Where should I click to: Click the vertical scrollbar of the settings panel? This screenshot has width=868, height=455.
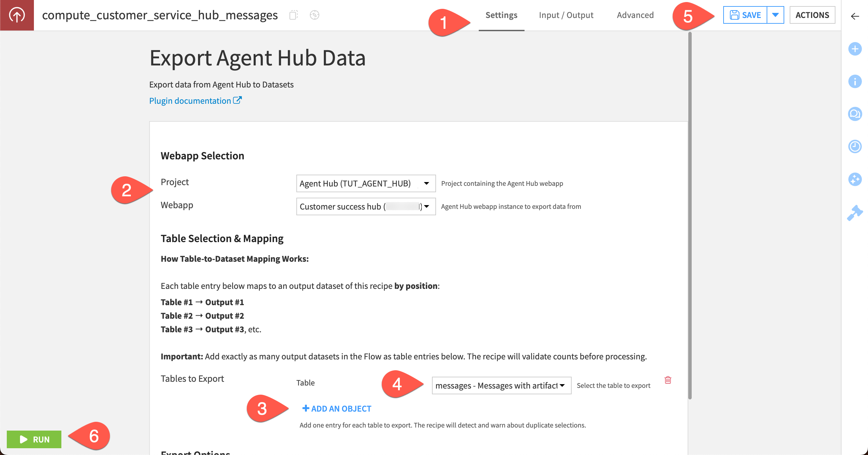pyautogui.click(x=690, y=215)
